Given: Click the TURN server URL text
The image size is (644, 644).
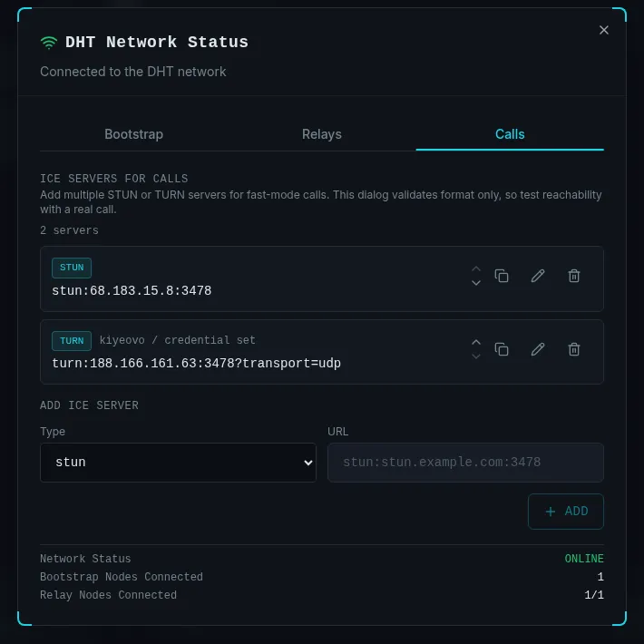Looking at the screenshot, I should 196,364.
